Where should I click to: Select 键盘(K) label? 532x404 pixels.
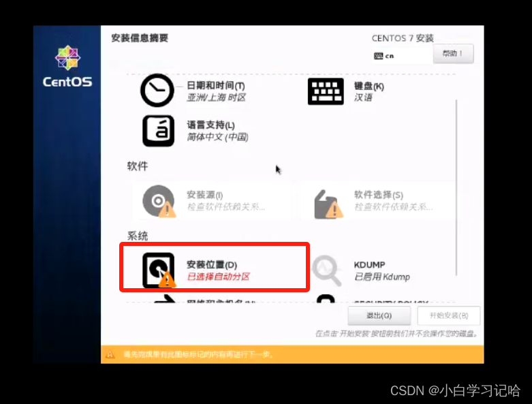tap(369, 86)
